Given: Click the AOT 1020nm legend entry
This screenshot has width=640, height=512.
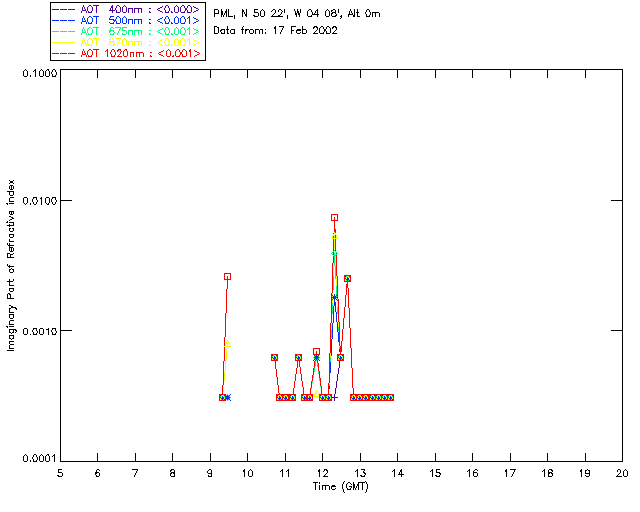Looking at the screenshot, I should pos(126,53).
